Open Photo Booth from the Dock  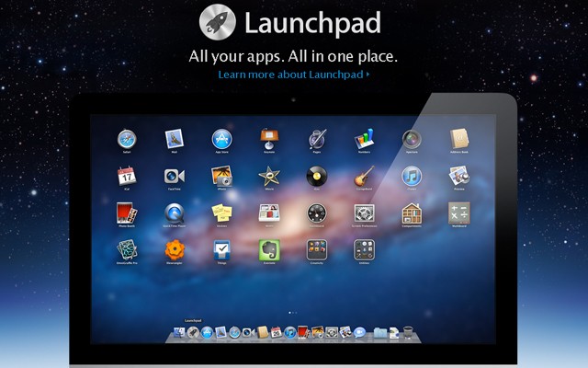click(303, 332)
